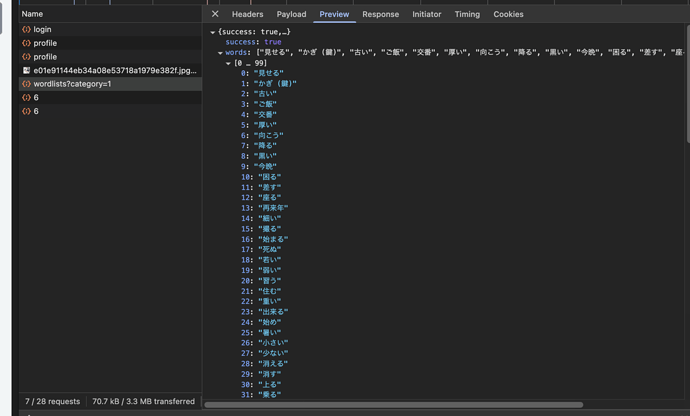
Task: Click the icon next to wordlists?category=1
Action: click(27, 84)
